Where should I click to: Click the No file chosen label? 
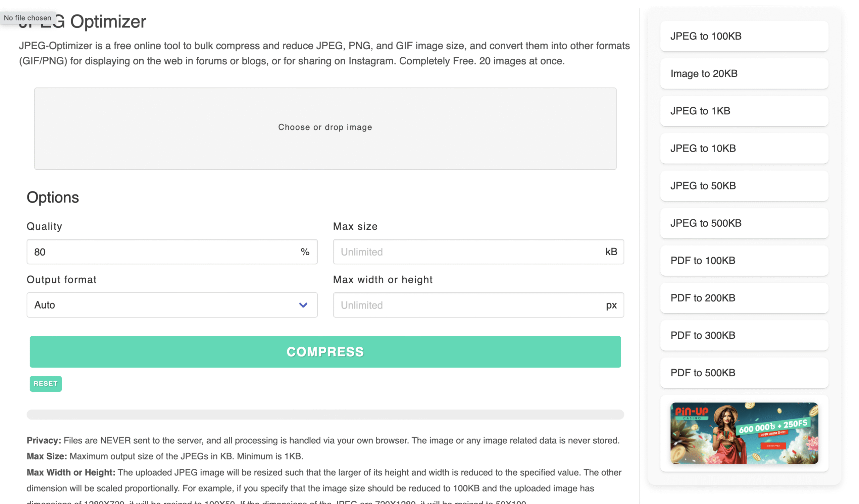[x=28, y=18]
